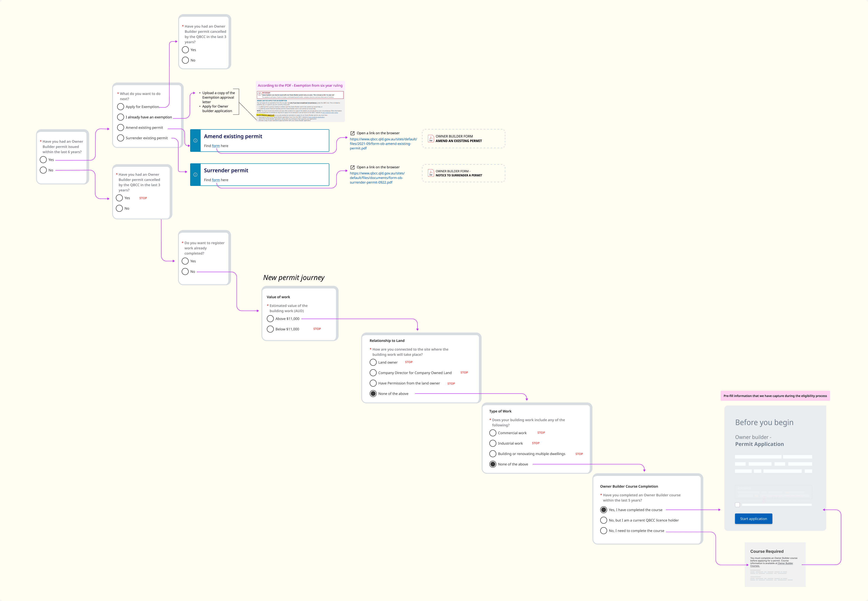Tick the checkbox above Start application
Image resolution: width=868 pixels, height=601 pixels.
(x=737, y=505)
